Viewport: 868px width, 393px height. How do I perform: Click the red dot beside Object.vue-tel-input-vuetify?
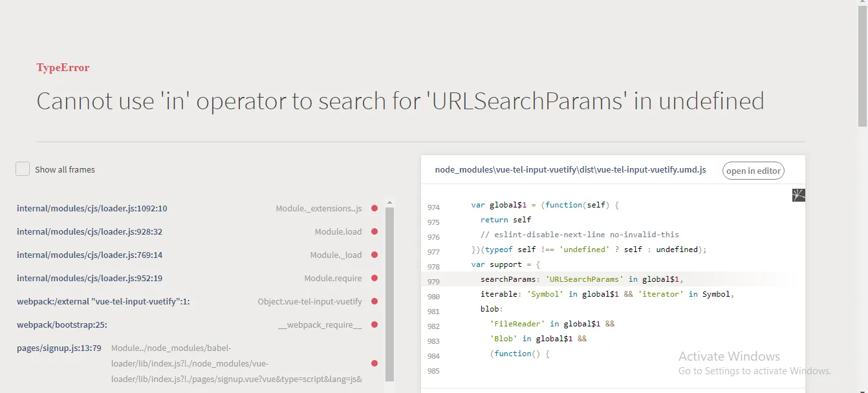[x=374, y=301]
